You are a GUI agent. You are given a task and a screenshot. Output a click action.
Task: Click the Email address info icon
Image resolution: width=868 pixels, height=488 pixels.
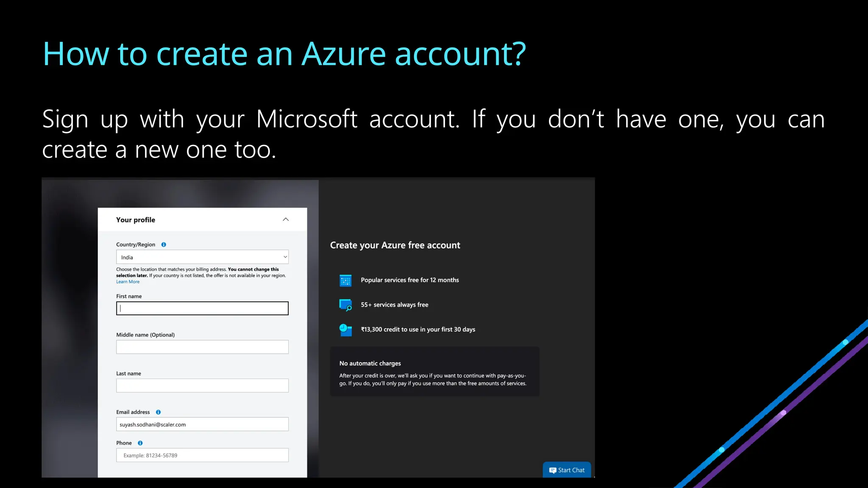click(x=158, y=412)
